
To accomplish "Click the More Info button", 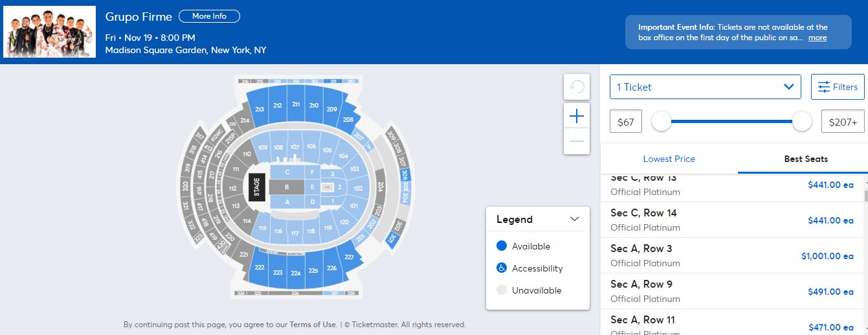I will 209,16.
